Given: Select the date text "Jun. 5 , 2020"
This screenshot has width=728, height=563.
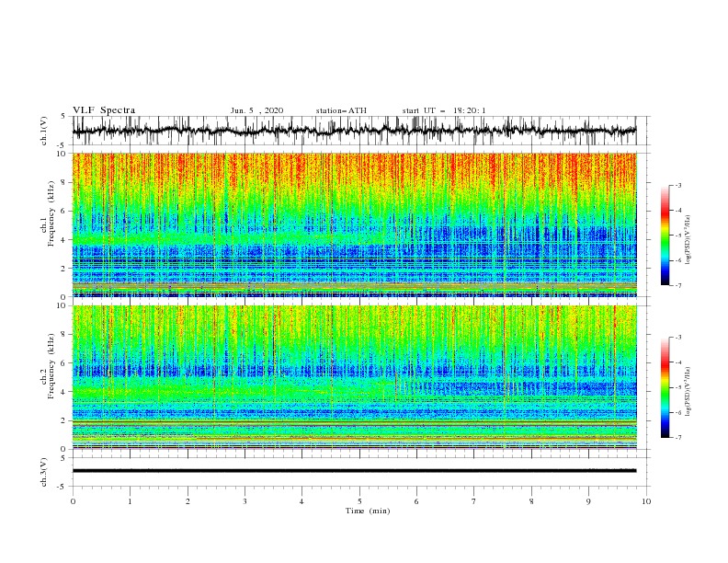Looking at the screenshot, I should (256, 110).
